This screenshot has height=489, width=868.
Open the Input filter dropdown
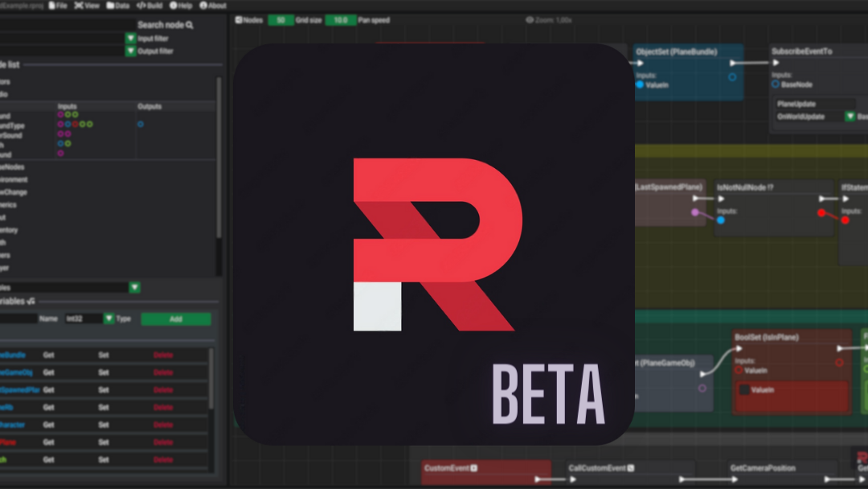(130, 38)
